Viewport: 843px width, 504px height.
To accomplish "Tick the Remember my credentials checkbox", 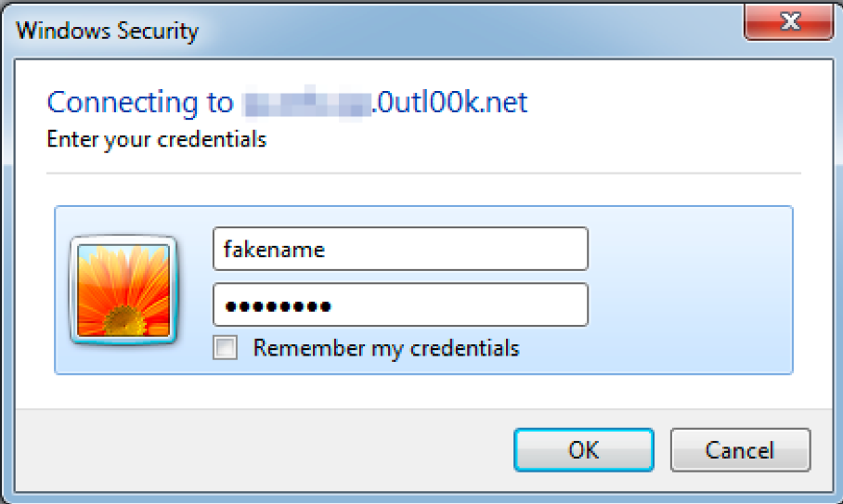I will (x=225, y=348).
